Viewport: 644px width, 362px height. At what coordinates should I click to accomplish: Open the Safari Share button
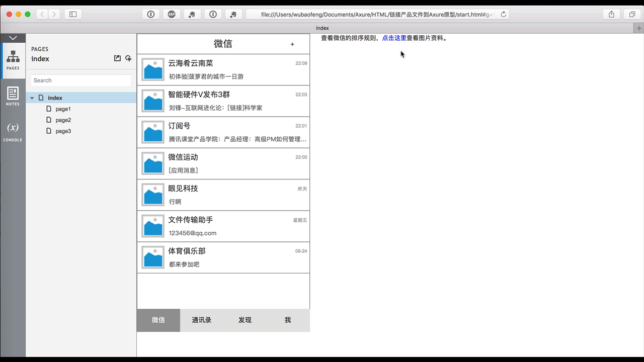click(x=611, y=15)
